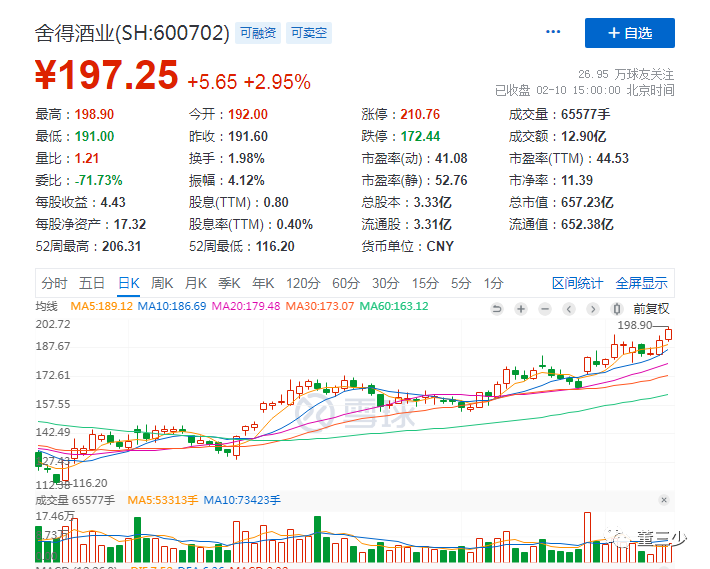Switch to 15分 interval tab
This screenshot has height=569, width=710.
coord(425,283)
